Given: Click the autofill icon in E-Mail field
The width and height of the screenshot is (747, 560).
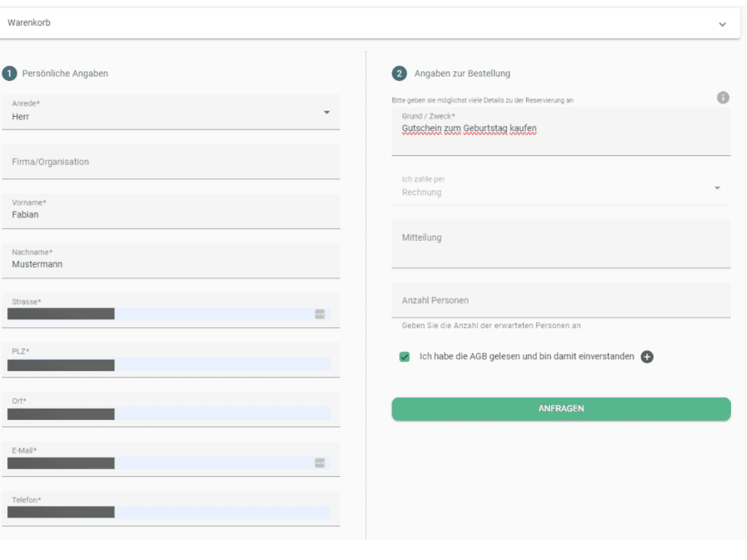Looking at the screenshot, I should coord(319,463).
